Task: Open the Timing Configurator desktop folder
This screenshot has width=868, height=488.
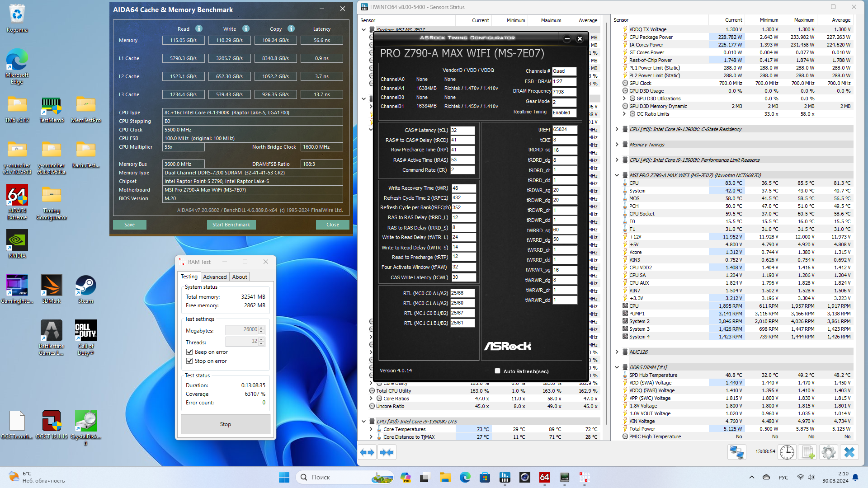Action: tap(52, 202)
